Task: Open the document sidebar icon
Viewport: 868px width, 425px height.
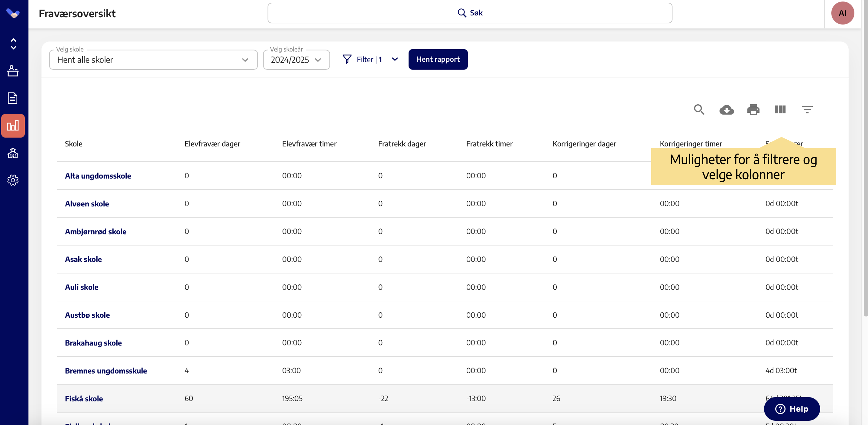Action: (13, 98)
